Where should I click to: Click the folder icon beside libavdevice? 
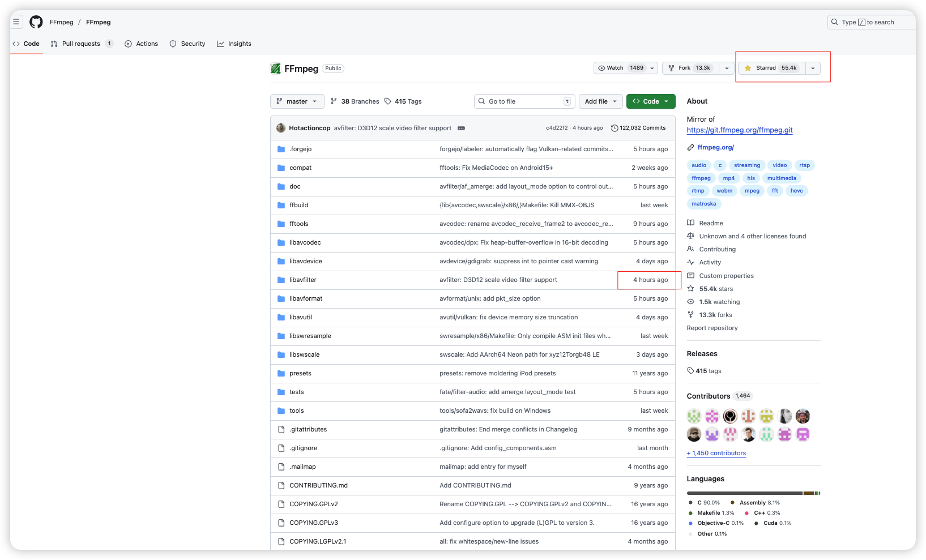coord(281,261)
